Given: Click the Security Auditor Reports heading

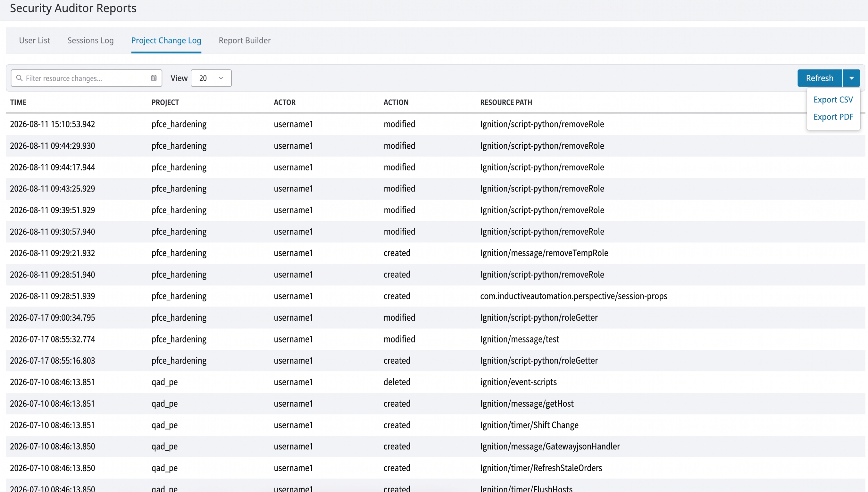Looking at the screenshot, I should point(73,8).
